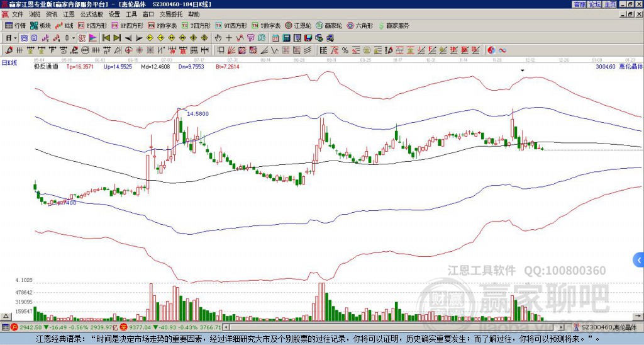
Task: Select the hand pan tool
Action: tap(218, 38)
